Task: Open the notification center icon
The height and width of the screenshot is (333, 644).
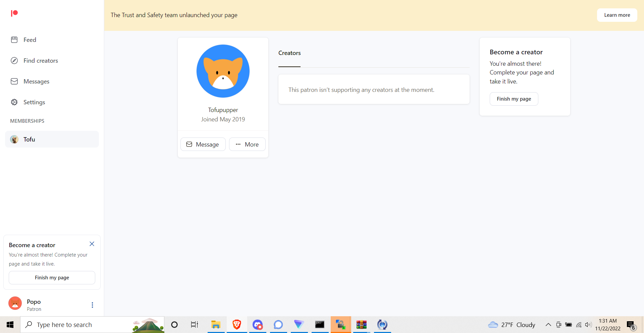Action: [631, 325]
